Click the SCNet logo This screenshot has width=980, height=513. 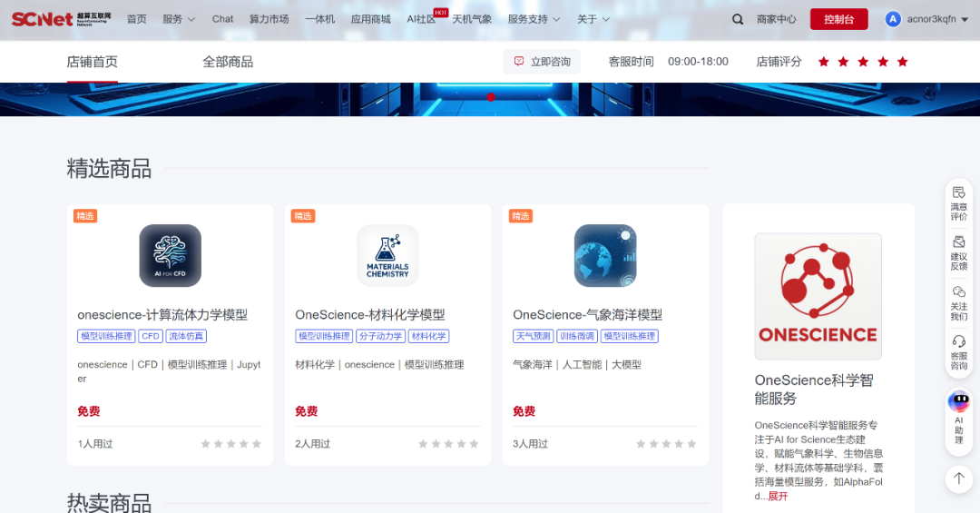(x=62, y=19)
